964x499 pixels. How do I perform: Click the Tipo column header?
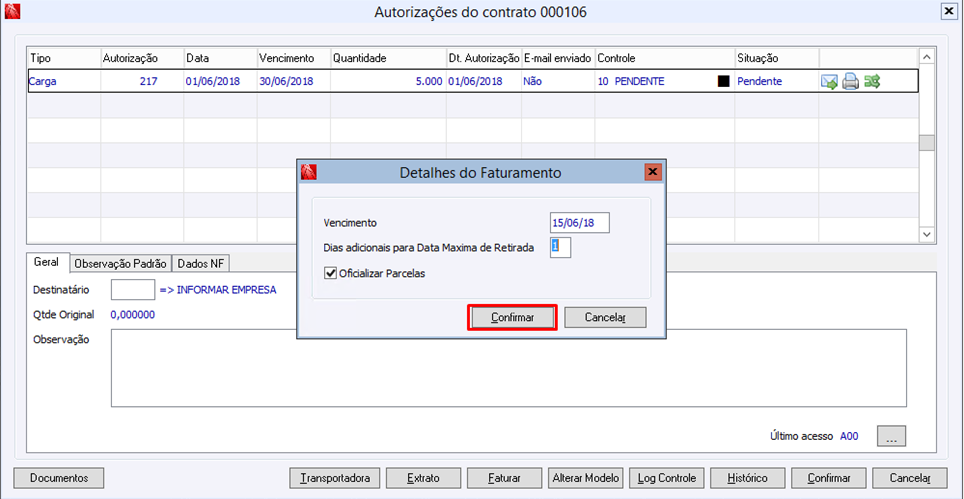tap(64, 58)
